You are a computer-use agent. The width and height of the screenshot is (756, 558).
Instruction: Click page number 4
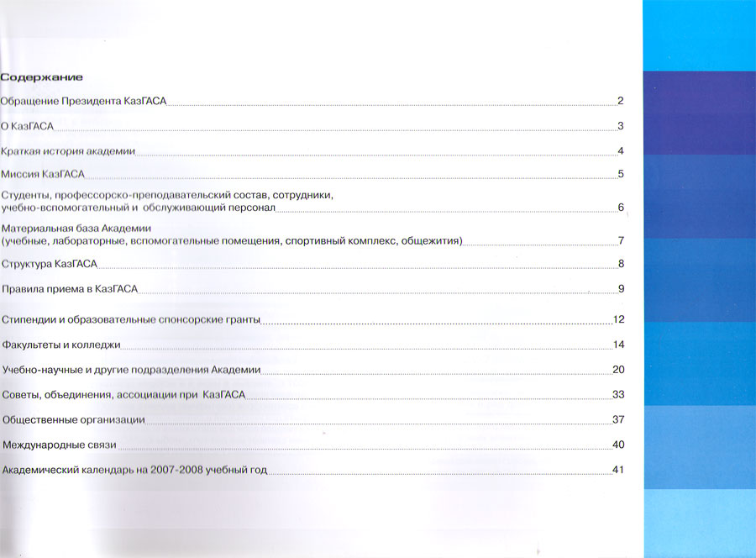(x=621, y=151)
